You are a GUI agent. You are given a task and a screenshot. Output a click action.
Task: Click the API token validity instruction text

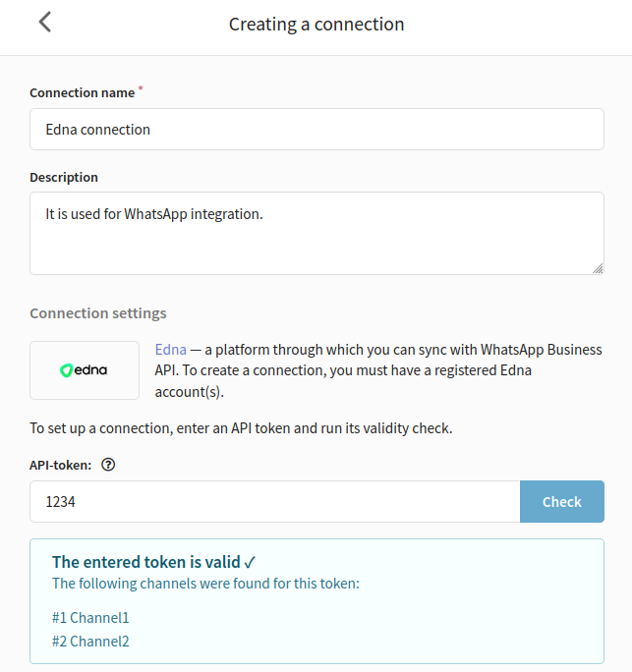(241, 428)
